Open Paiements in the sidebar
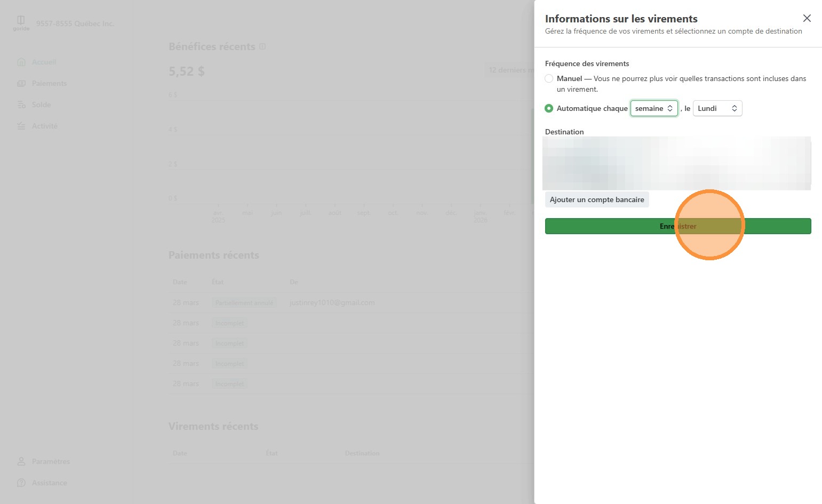Image resolution: width=822 pixels, height=504 pixels. tap(49, 83)
